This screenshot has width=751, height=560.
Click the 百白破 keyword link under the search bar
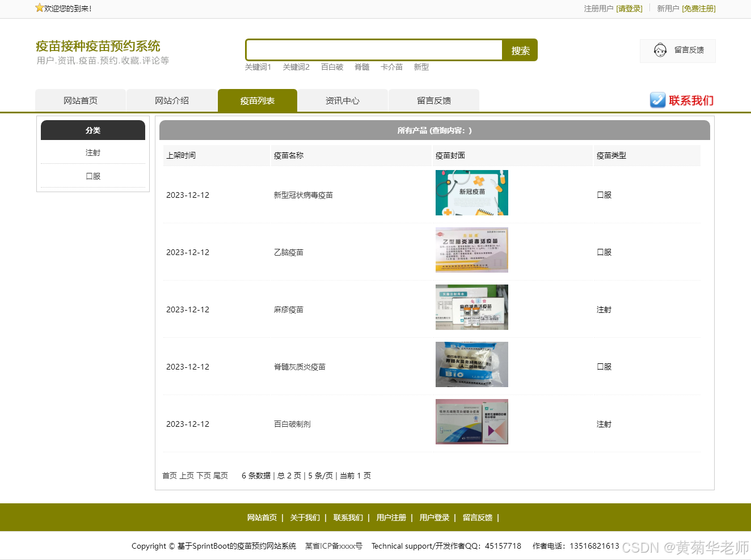point(332,67)
